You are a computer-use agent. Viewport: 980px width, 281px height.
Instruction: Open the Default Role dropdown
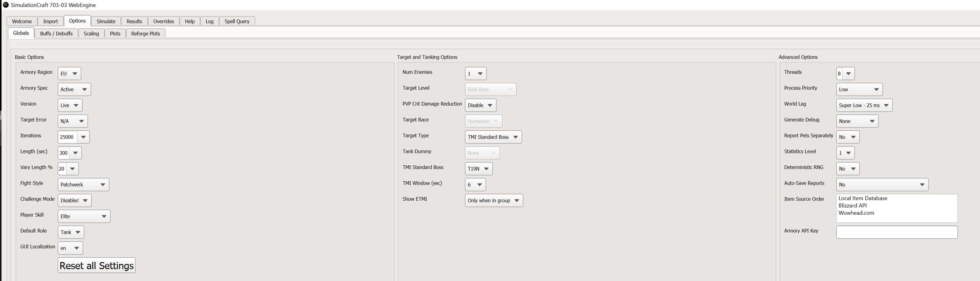click(71, 232)
